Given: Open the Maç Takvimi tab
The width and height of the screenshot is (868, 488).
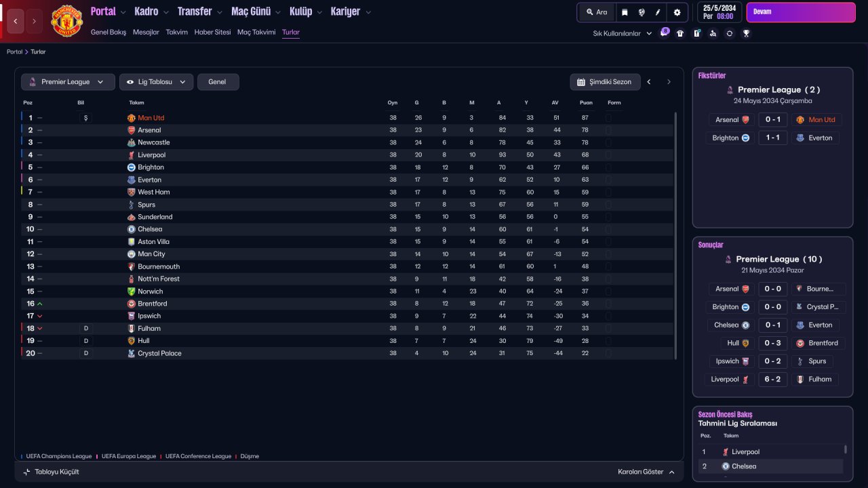Looking at the screenshot, I should pyautogui.click(x=256, y=32).
